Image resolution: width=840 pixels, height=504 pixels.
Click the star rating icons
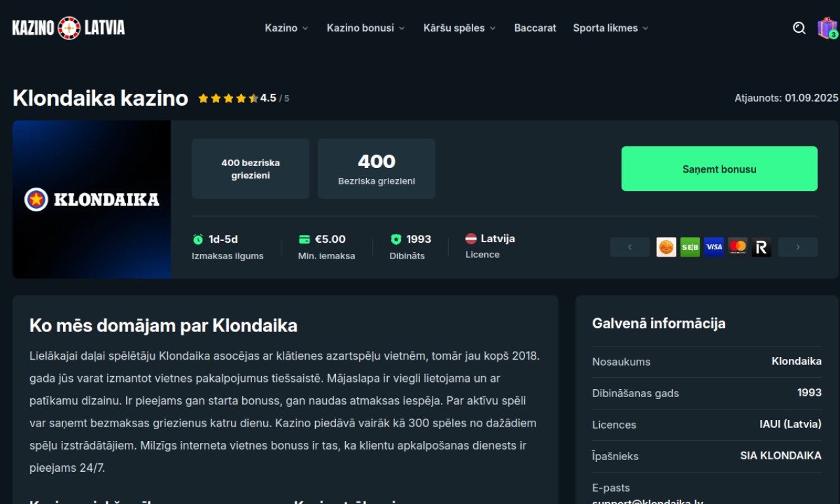click(228, 98)
